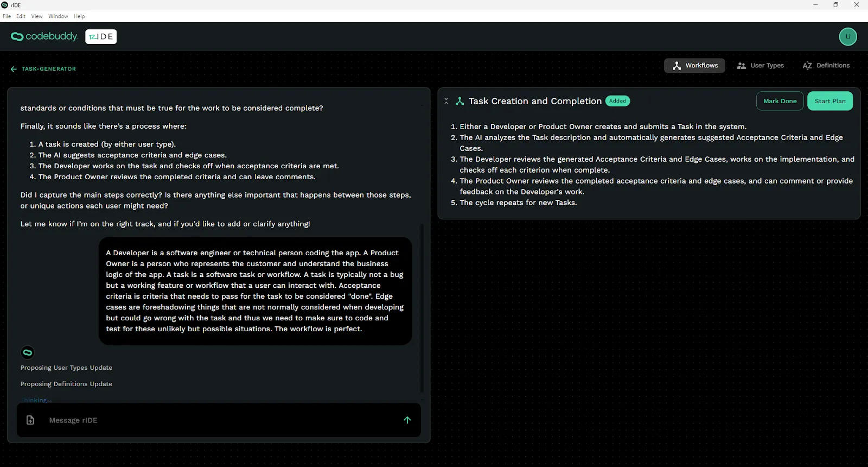The height and width of the screenshot is (467, 868).
Task: Click chat line 'A task is created (by either user type)'
Action: 107,144
